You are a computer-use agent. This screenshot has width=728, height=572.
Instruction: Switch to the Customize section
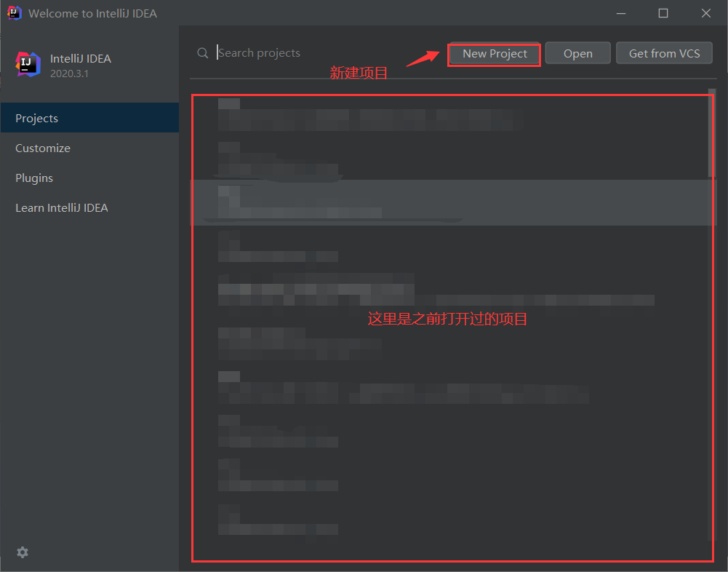click(x=89, y=148)
